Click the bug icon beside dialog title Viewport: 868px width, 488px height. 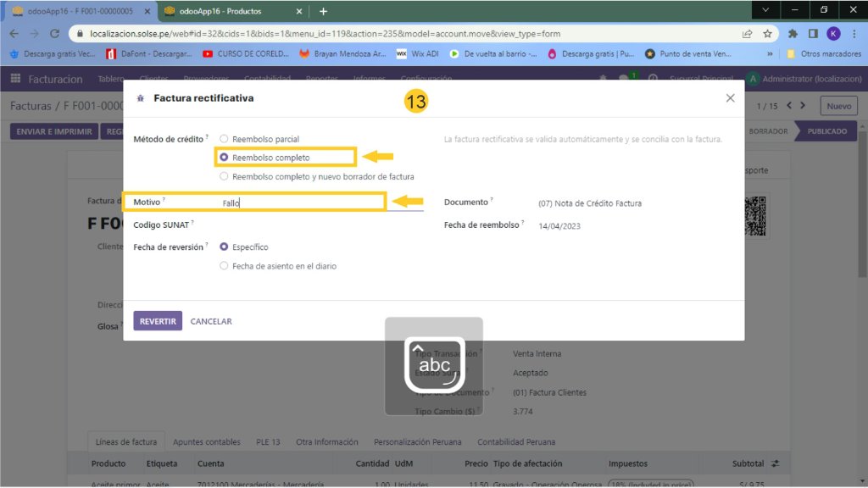coord(141,98)
